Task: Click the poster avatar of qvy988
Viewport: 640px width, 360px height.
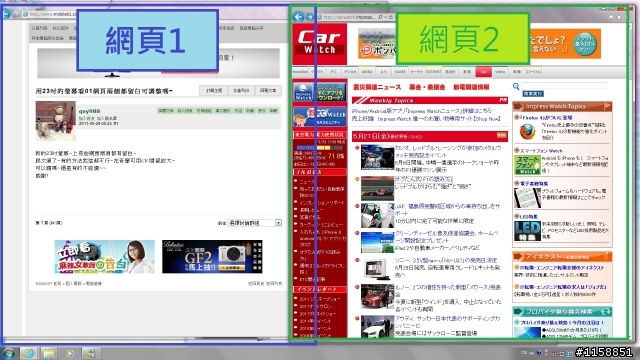Action: click(56, 121)
